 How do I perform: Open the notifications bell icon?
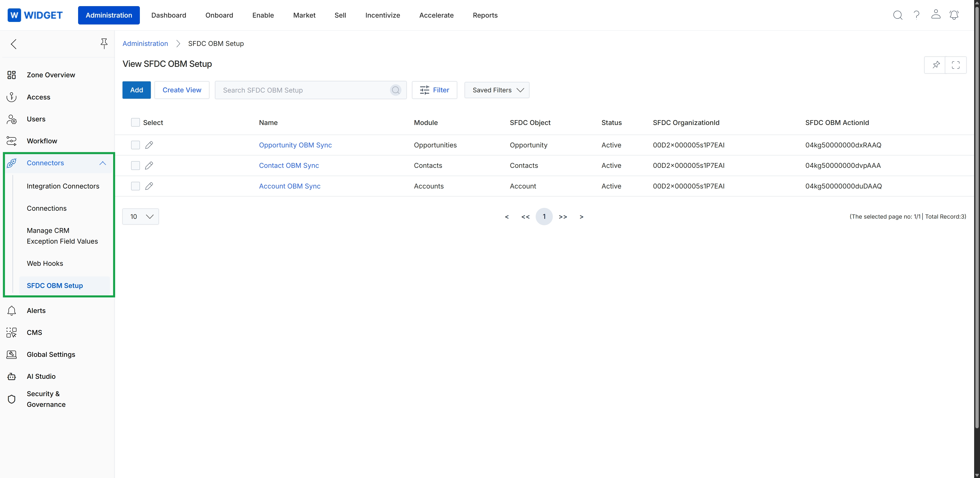(x=954, y=15)
